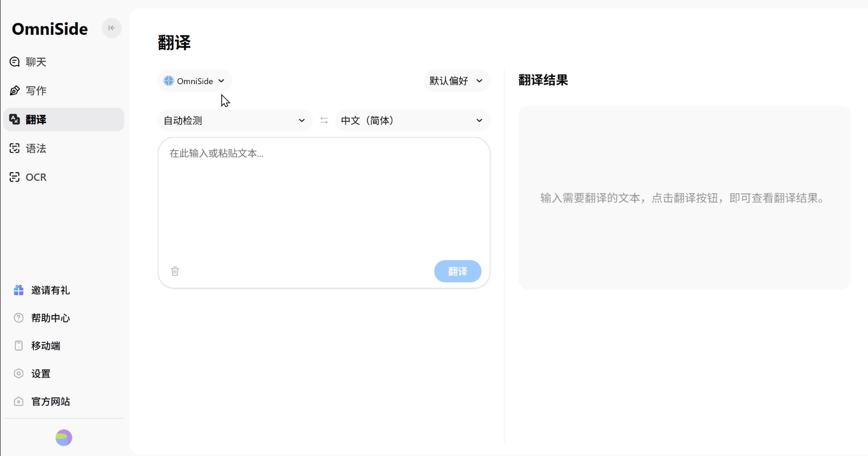Click the trash icon to clear text

(x=175, y=271)
